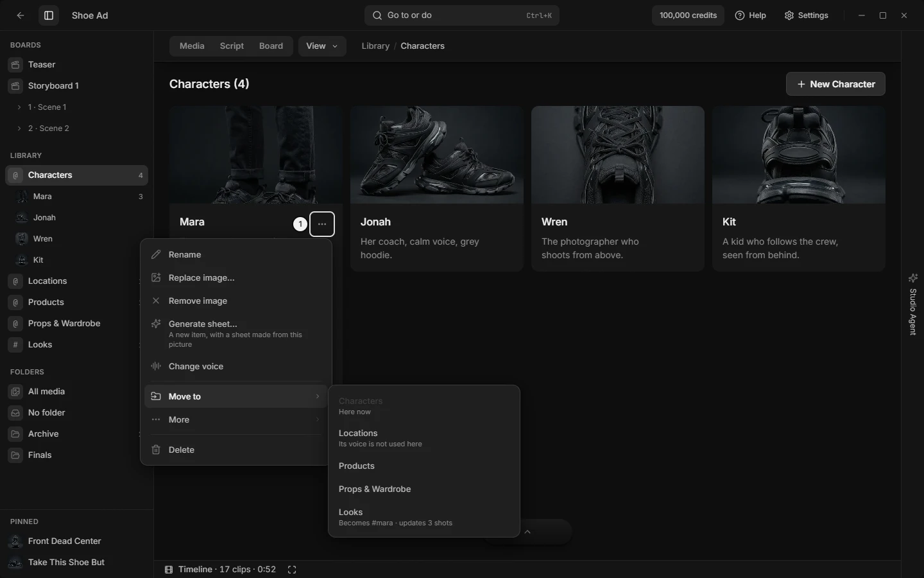Expand the 2 · Scene 2 tree item

point(19,128)
